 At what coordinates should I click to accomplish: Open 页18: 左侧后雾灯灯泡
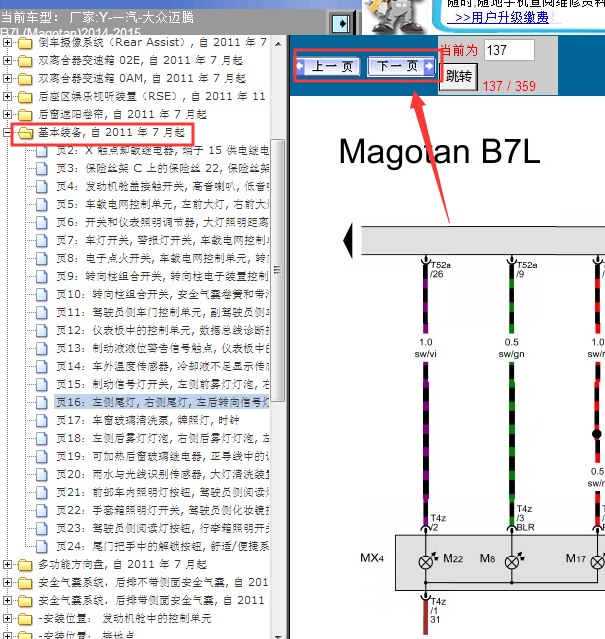point(162,438)
